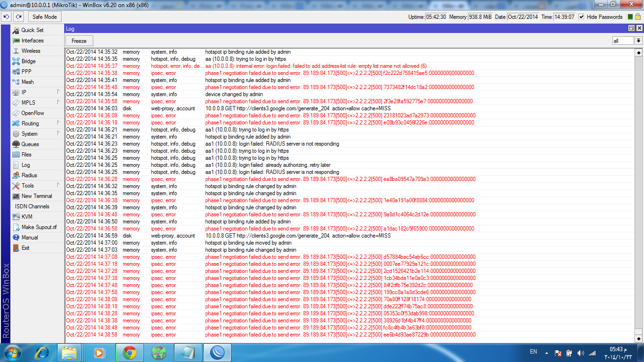Select the ipsec error entry ending f2c222d758415ae5
Screen dimensions: 644x362
click(x=350, y=73)
